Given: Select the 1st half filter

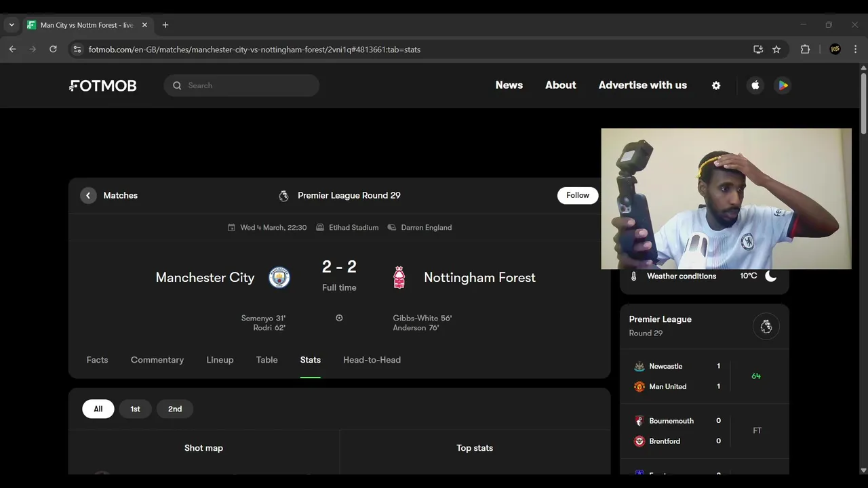Looking at the screenshot, I should [x=135, y=409].
